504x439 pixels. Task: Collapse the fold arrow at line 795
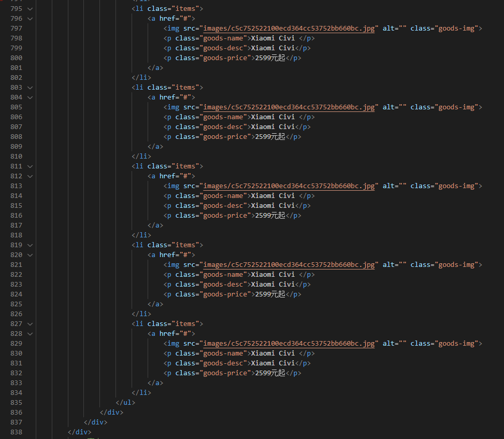tap(30, 9)
